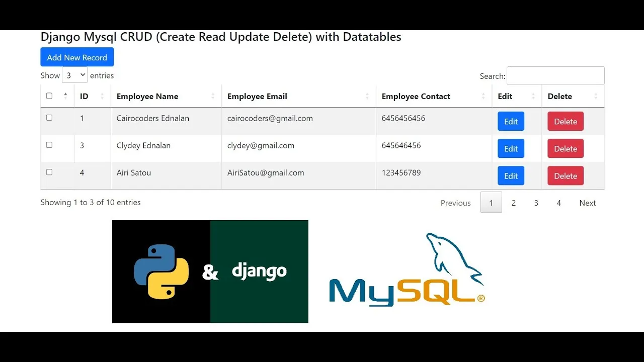Image resolution: width=644 pixels, height=362 pixels.
Task: Click the contact number 645646456
Action: [x=401, y=145]
